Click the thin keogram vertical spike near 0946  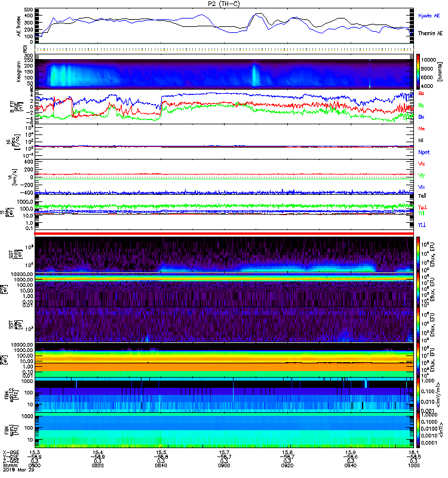click(370, 74)
